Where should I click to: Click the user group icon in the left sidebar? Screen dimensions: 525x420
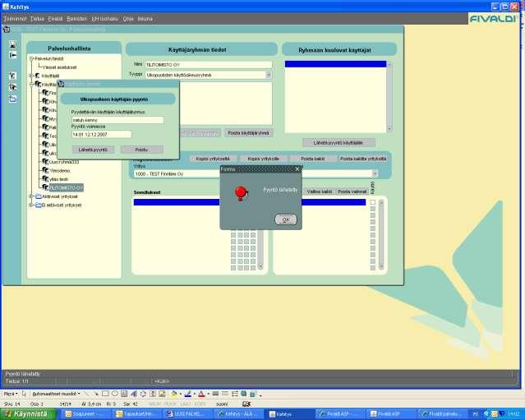[12, 87]
